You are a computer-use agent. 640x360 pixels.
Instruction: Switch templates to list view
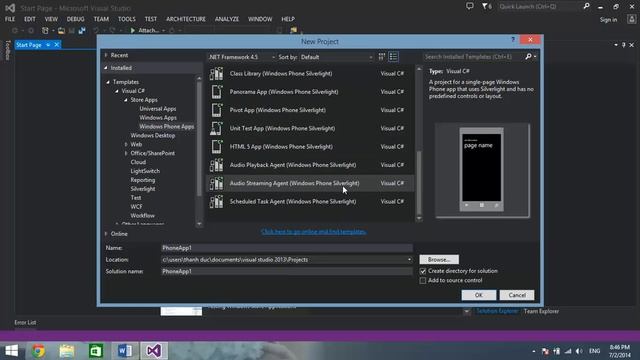(x=393, y=57)
